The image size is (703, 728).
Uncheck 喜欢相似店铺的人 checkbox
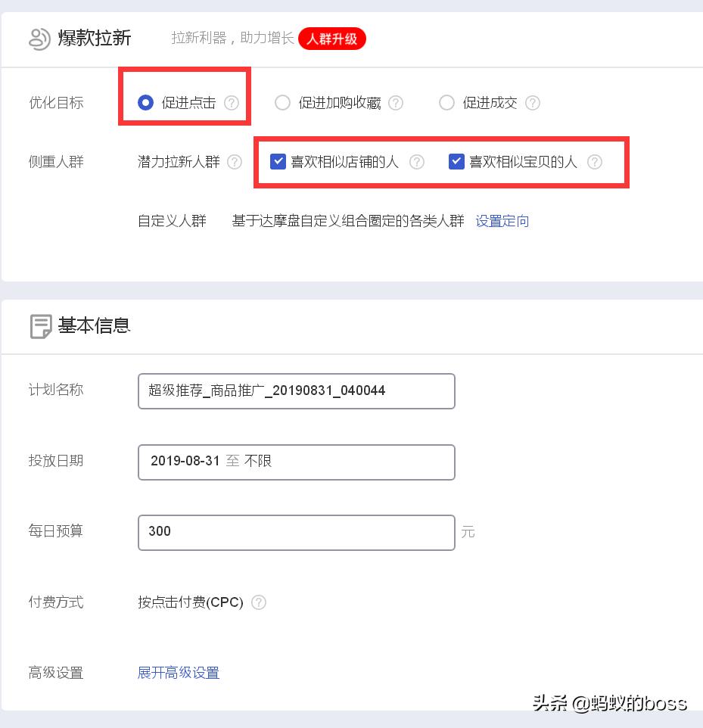[278, 161]
